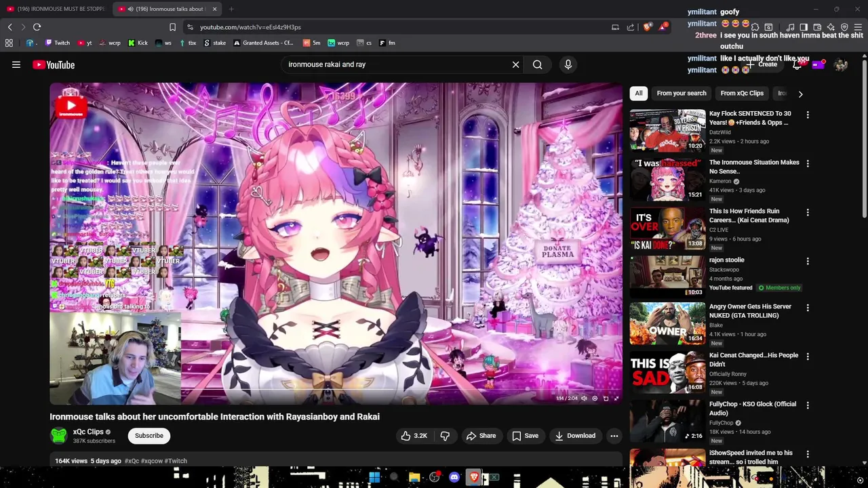The width and height of the screenshot is (868, 488).
Task: Open media control music note icon
Action: click(x=790, y=27)
